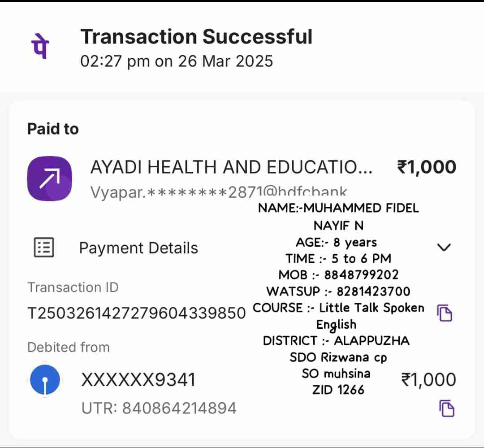Tap the debited account XXXXXX9341
Viewport: 484px width, 448px height.
point(138,380)
